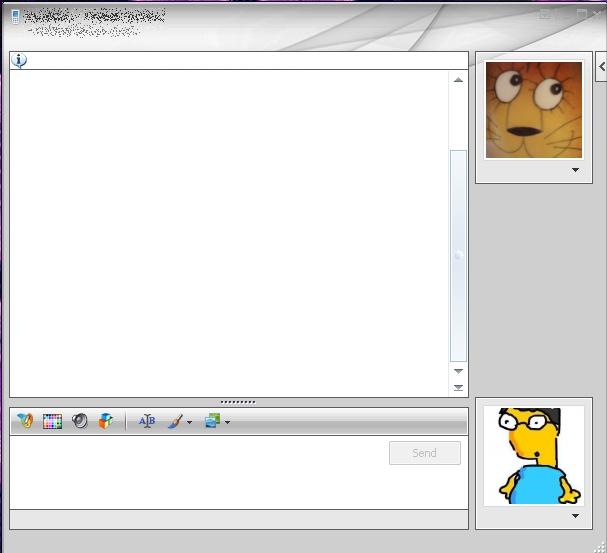Open dropdown under the lion display picture
The image size is (607, 553).
[x=575, y=171]
